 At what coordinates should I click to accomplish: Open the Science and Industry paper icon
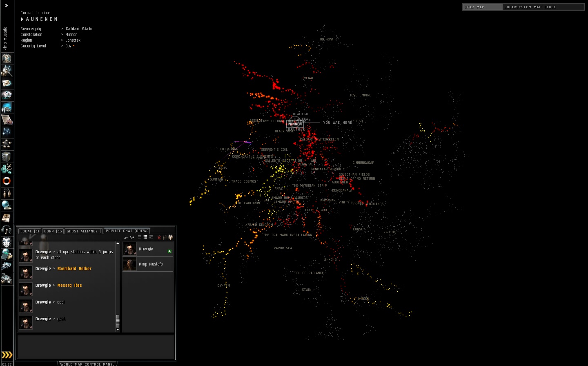(x=7, y=120)
